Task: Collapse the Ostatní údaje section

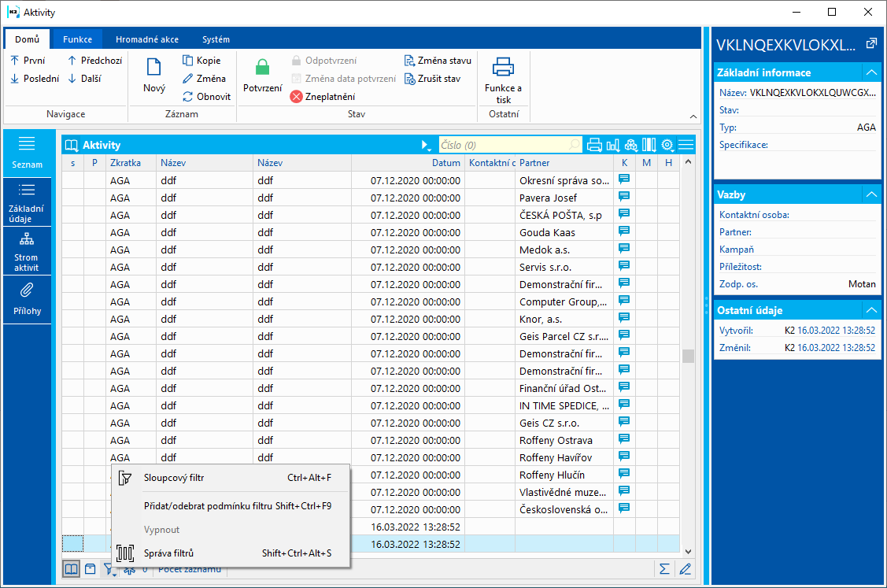Action: click(x=870, y=310)
